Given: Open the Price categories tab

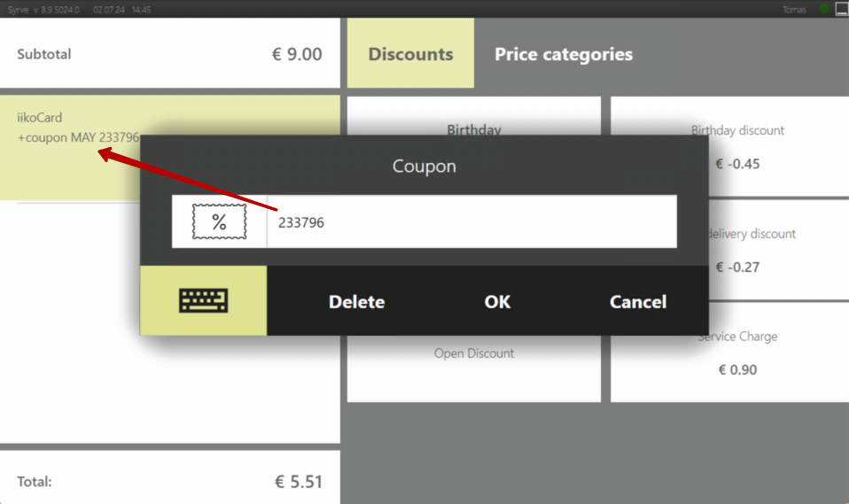Looking at the screenshot, I should click(x=564, y=54).
